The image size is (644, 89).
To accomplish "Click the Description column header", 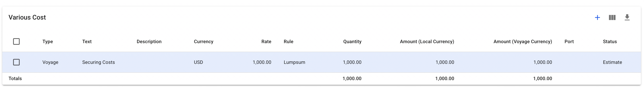I will coord(149,42).
